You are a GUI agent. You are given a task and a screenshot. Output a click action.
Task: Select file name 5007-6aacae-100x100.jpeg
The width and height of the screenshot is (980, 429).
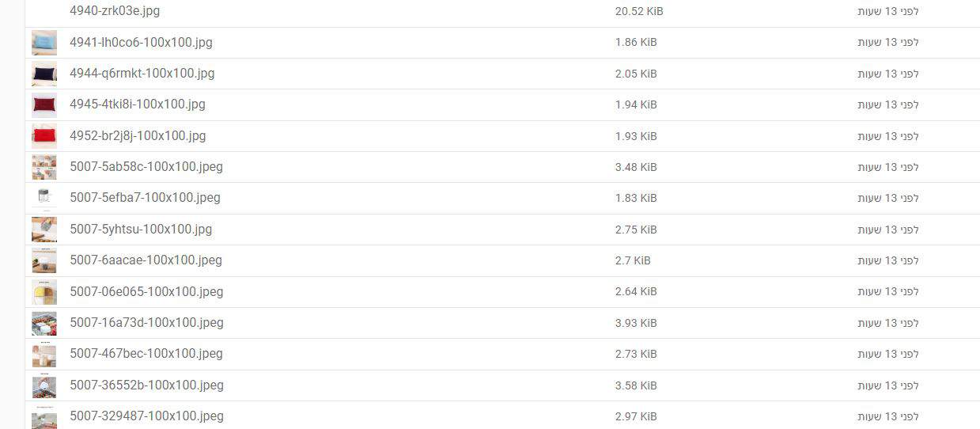click(146, 260)
